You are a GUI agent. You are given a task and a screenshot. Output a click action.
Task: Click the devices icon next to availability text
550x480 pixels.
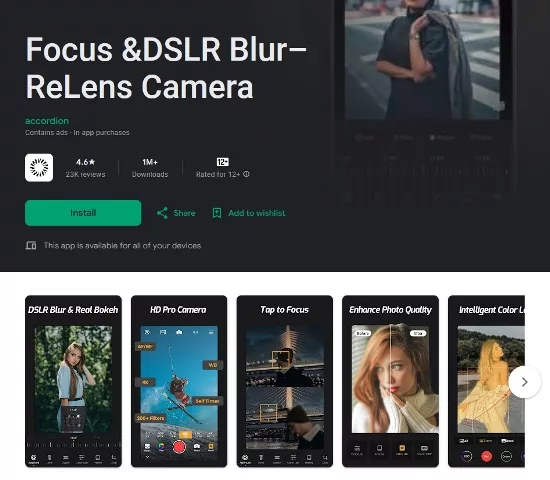point(31,245)
